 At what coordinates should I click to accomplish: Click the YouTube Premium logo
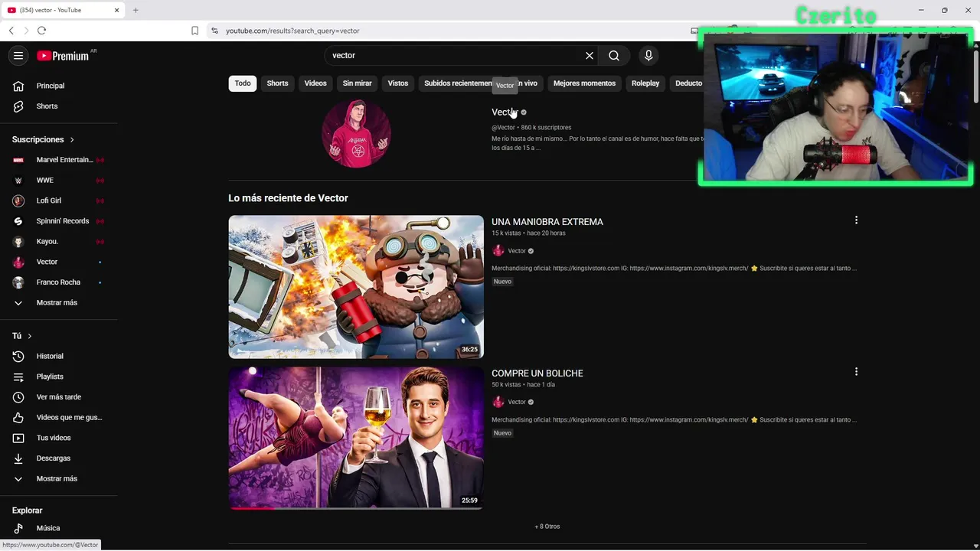[x=63, y=56]
